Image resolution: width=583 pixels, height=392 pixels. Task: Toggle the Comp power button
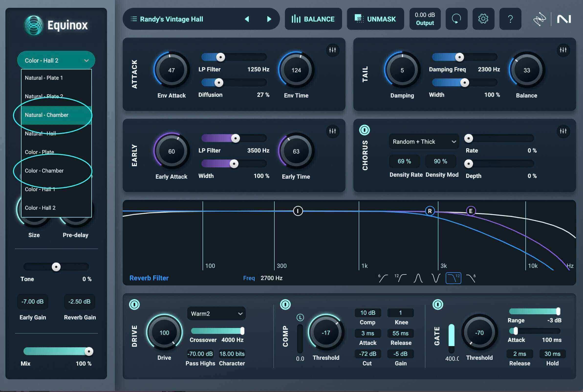tap(285, 305)
